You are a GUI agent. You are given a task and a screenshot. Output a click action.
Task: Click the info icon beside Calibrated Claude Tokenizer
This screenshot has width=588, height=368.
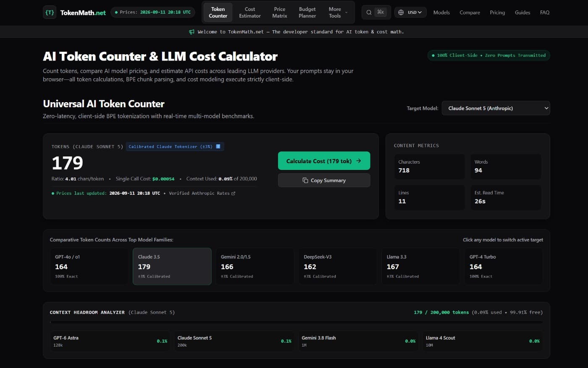pos(218,146)
